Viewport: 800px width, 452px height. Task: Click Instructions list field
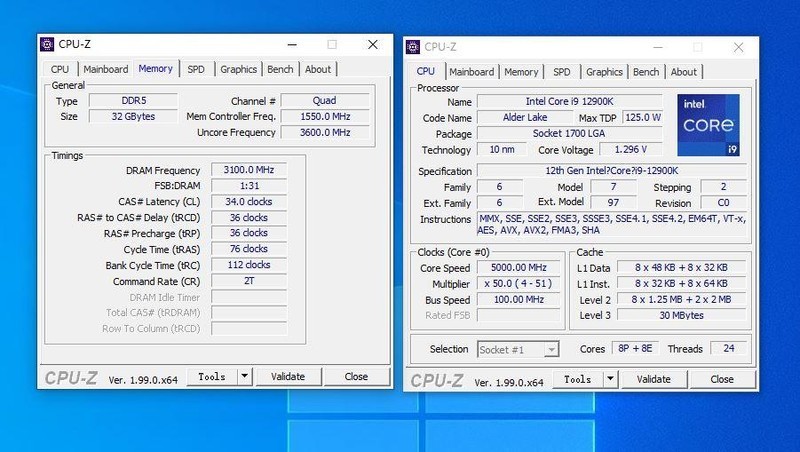point(612,225)
